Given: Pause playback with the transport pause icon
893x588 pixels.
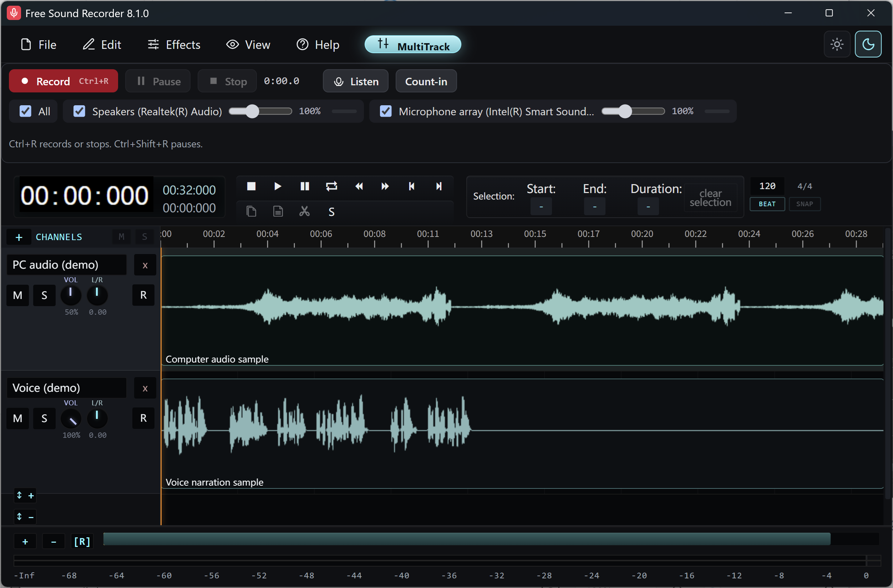Looking at the screenshot, I should pos(305,187).
